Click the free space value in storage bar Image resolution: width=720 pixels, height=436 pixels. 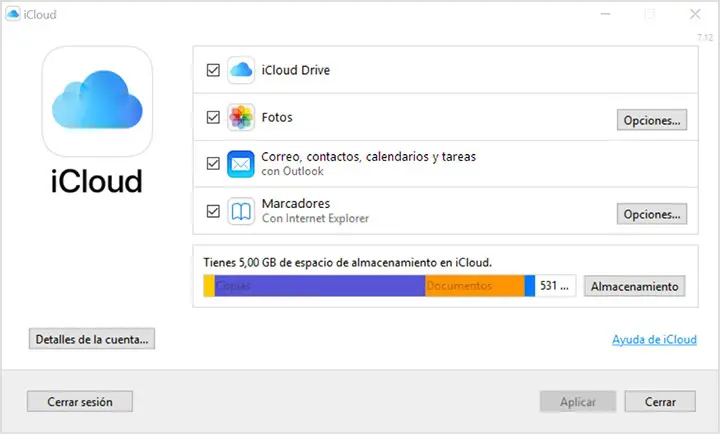click(555, 286)
